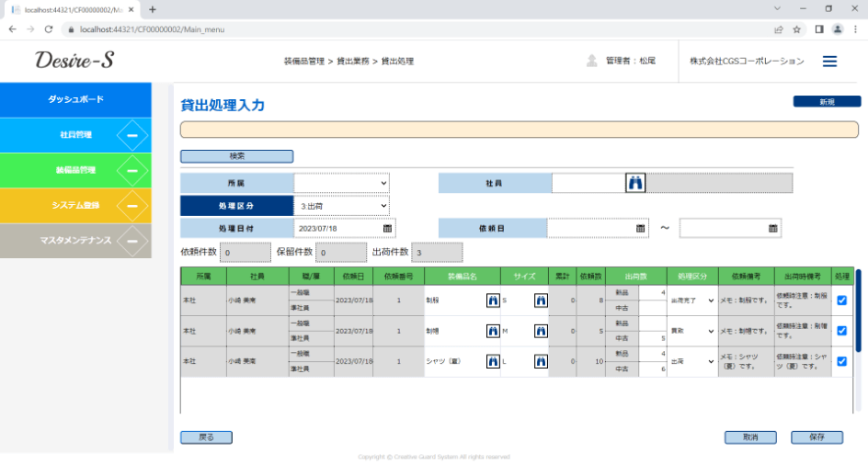The width and height of the screenshot is (868, 465).
Task: Select 貸出処理 in the breadcrumb
Action: (x=397, y=62)
